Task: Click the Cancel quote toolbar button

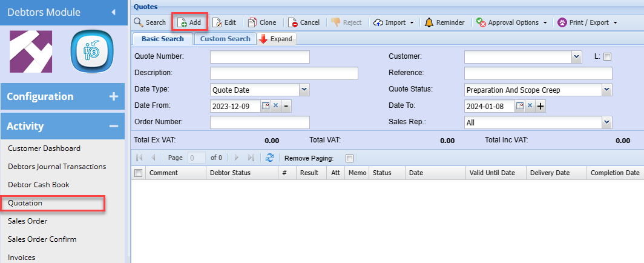Action: (303, 22)
